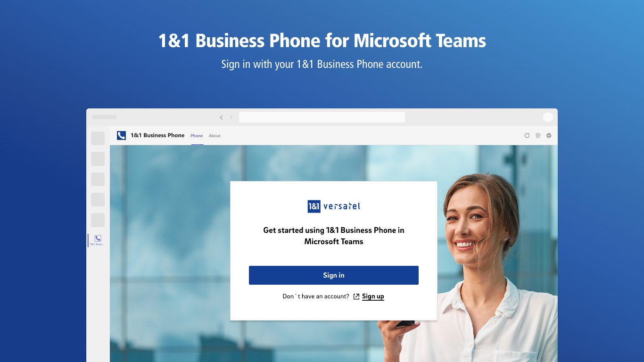This screenshot has width=644, height=362.
Task: Select the 1&1 Business Phone app header icon
Action: tap(121, 136)
